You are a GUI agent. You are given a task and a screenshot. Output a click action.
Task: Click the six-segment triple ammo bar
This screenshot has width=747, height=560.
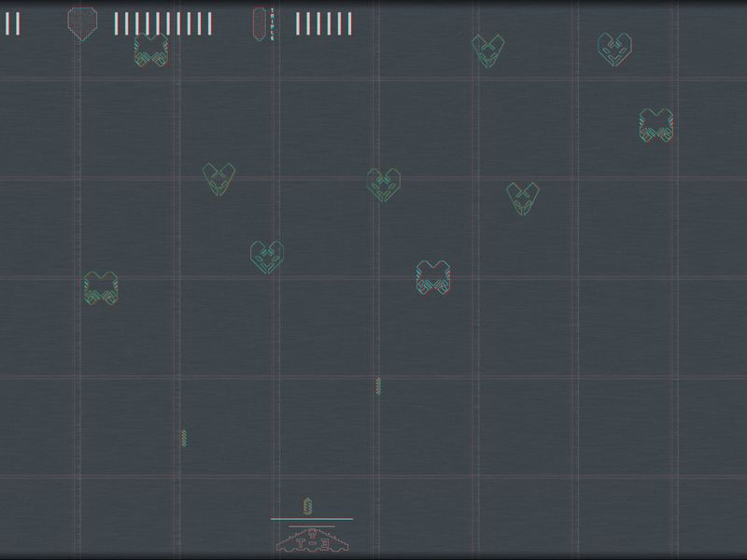[324, 24]
